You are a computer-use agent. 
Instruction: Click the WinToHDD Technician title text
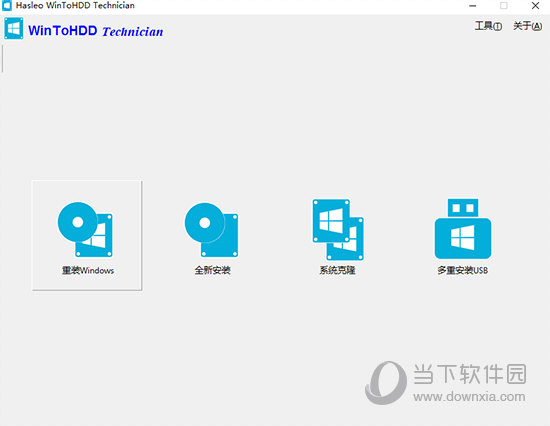pos(95,31)
